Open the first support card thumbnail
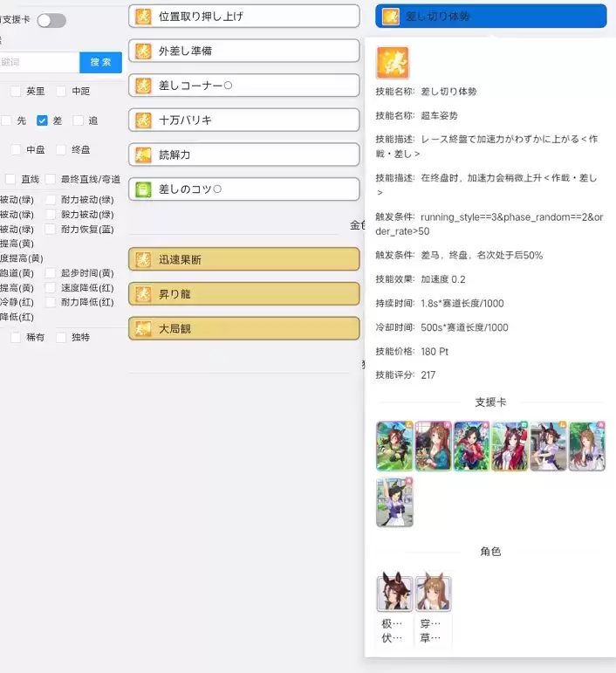616x673 pixels. click(394, 446)
